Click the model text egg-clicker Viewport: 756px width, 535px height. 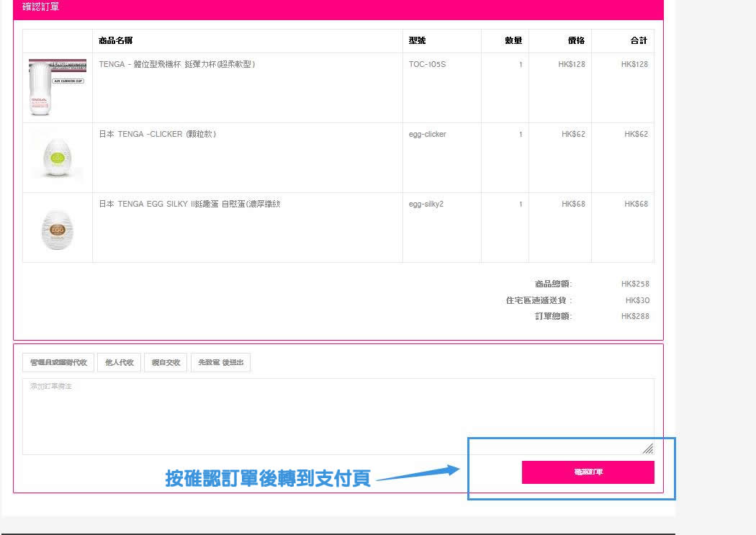(427, 134)
